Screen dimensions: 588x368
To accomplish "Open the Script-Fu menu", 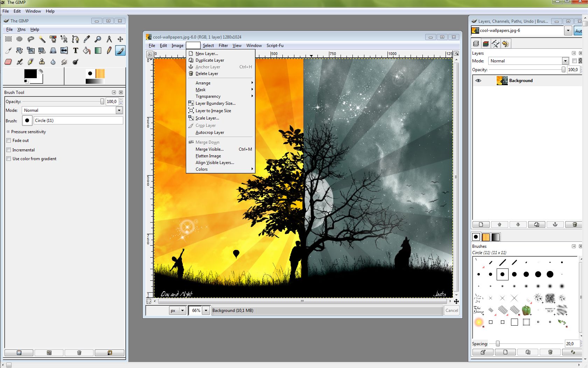I will click(275, 46).
